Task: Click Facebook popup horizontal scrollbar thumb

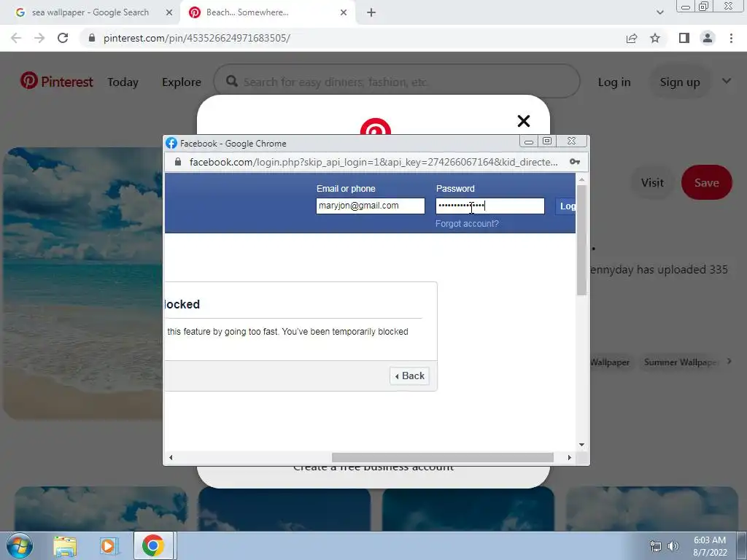Action: coord(443,457)
